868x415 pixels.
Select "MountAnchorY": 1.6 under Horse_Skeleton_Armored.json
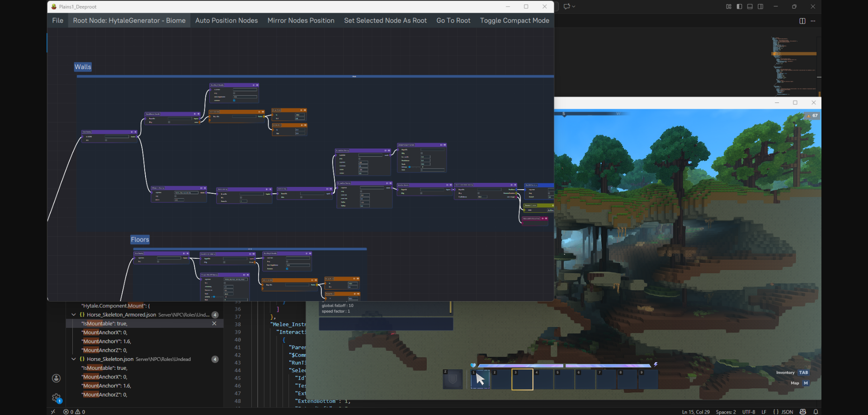click(x=106, y=341)
